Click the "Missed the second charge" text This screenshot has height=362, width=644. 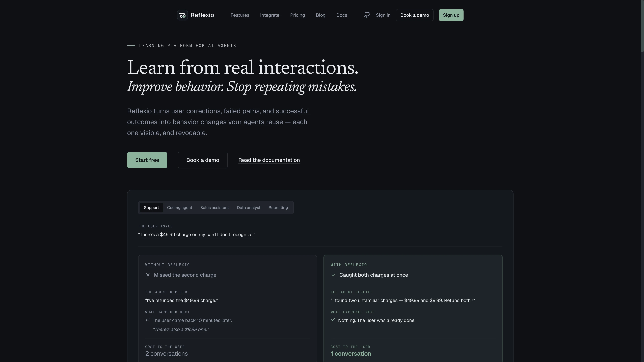(185, 275)
